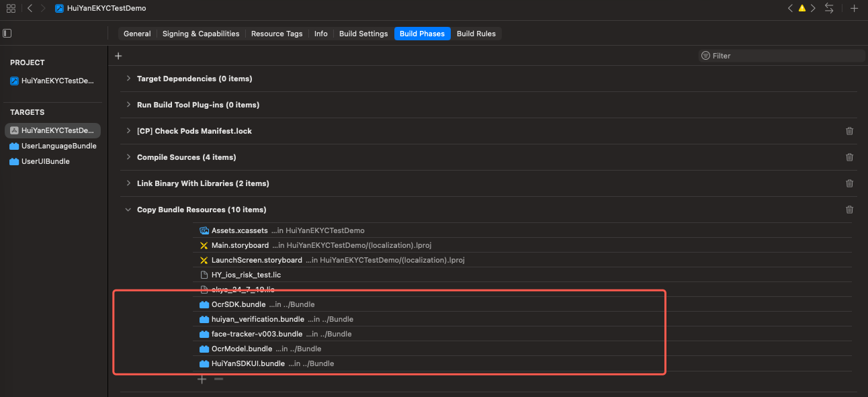Delete the Copy Bundle Resources phase via trash
The width and height of the screenshot is (868, 397).
coord(849,210)
